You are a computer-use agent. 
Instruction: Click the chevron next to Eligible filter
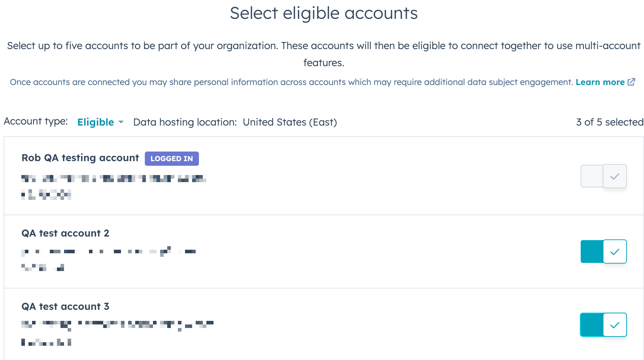[x=121, y=122]
